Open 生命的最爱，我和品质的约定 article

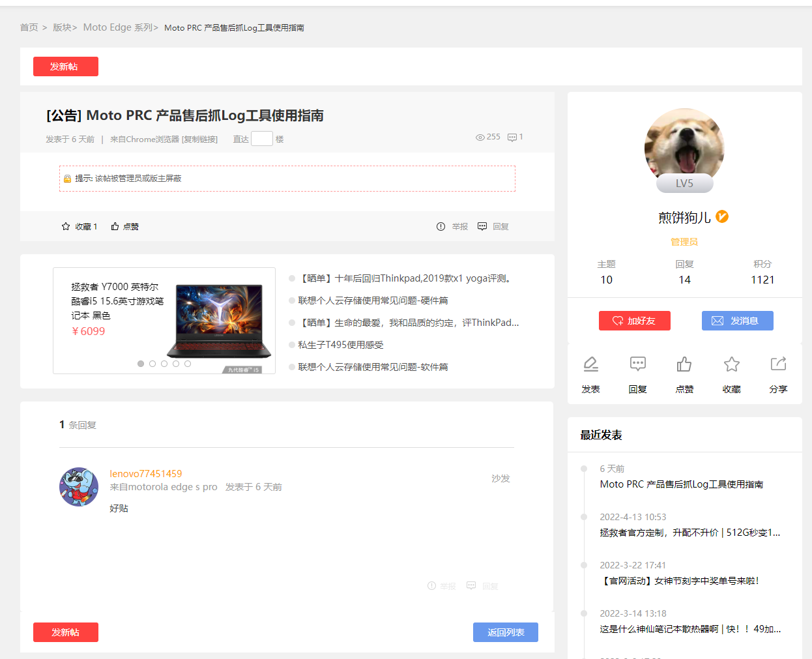pyautogui.click(x=409, y=323)
